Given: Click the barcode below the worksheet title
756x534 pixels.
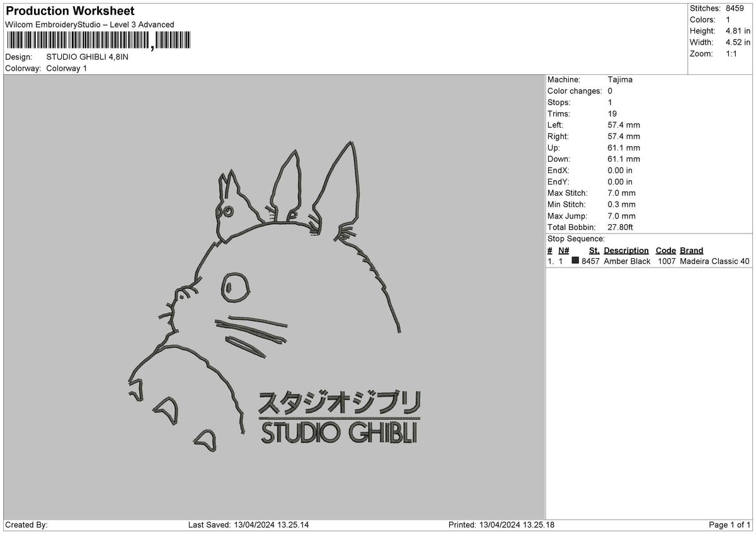Looking at the screenshot, I should tap(98, 40).
